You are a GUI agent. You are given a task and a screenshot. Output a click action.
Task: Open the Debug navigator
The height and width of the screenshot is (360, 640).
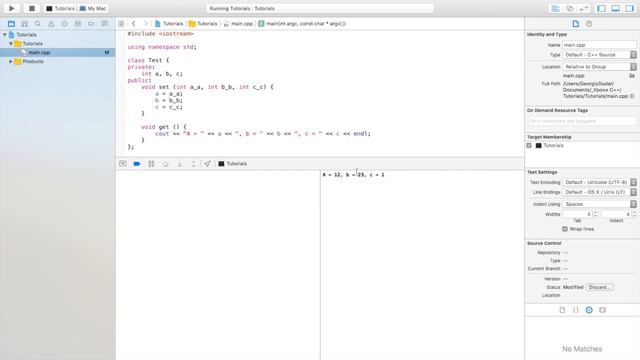click(x=78, y=24)
